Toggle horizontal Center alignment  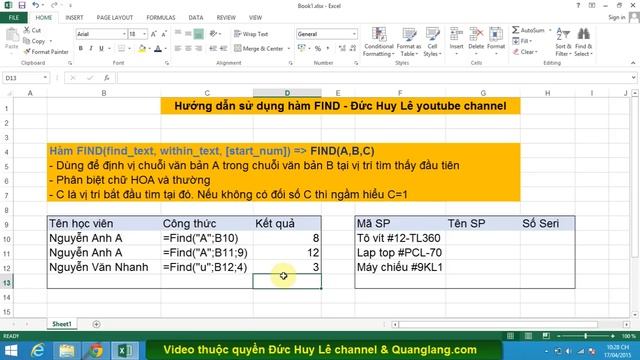(188, 48)
